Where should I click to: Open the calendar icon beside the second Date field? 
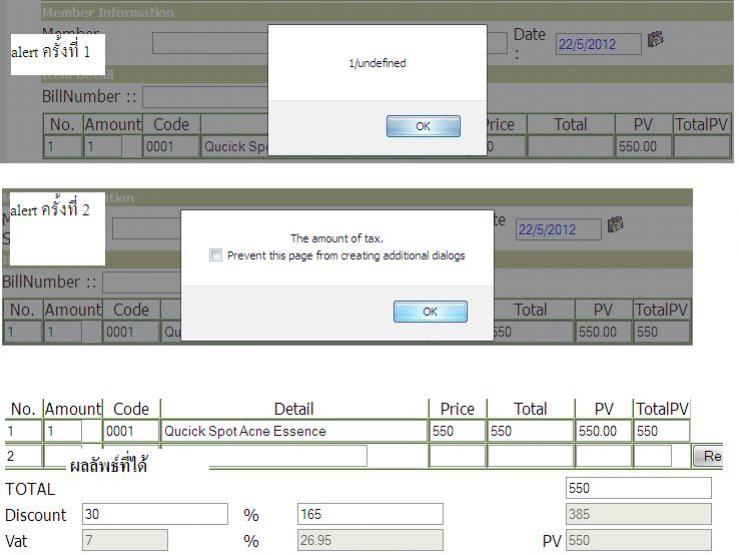coord(616,225)
